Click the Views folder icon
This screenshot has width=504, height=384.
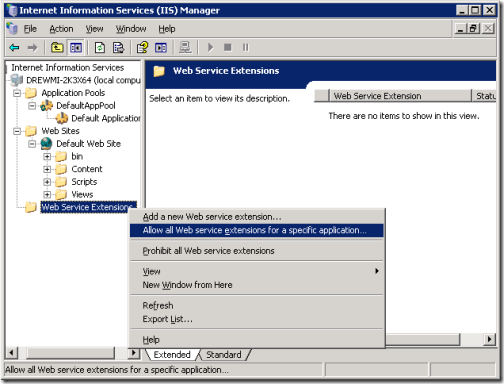point(61,194)
